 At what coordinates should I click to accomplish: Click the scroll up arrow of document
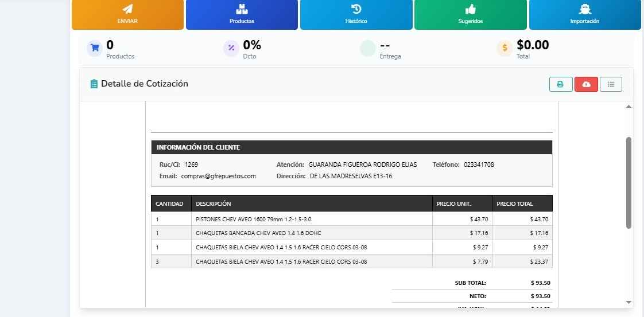tap(629, 107)
